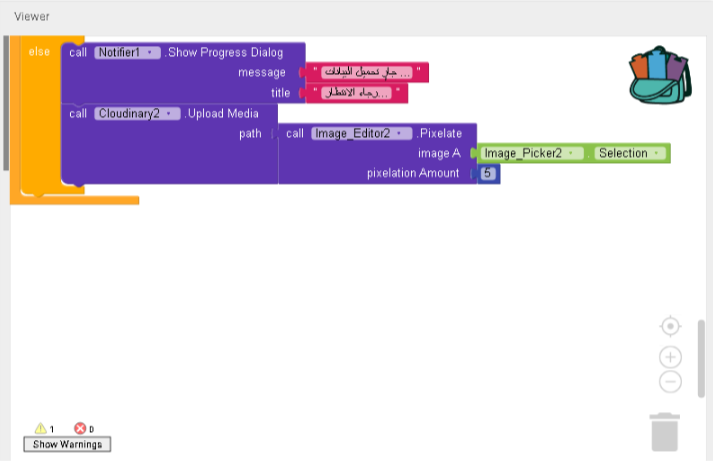Open the backpack icon

pos(661,75)
